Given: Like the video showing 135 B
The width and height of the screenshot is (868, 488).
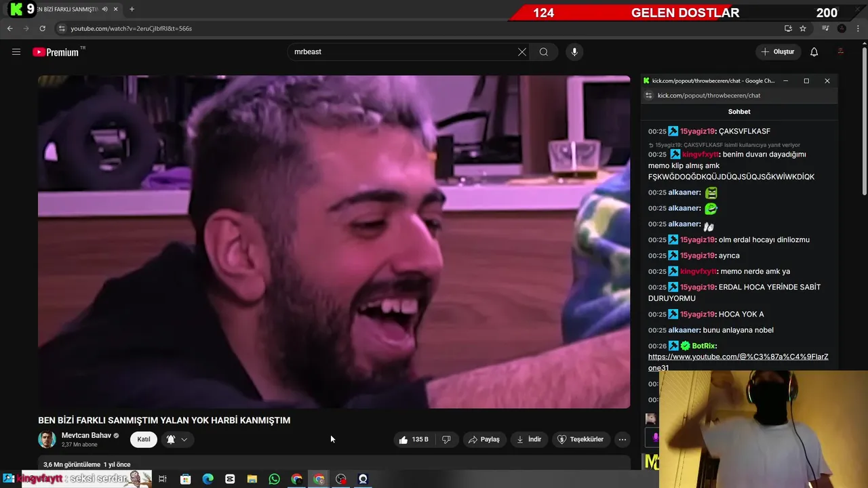Looking at the screenshot, I should tap(413, 439).
